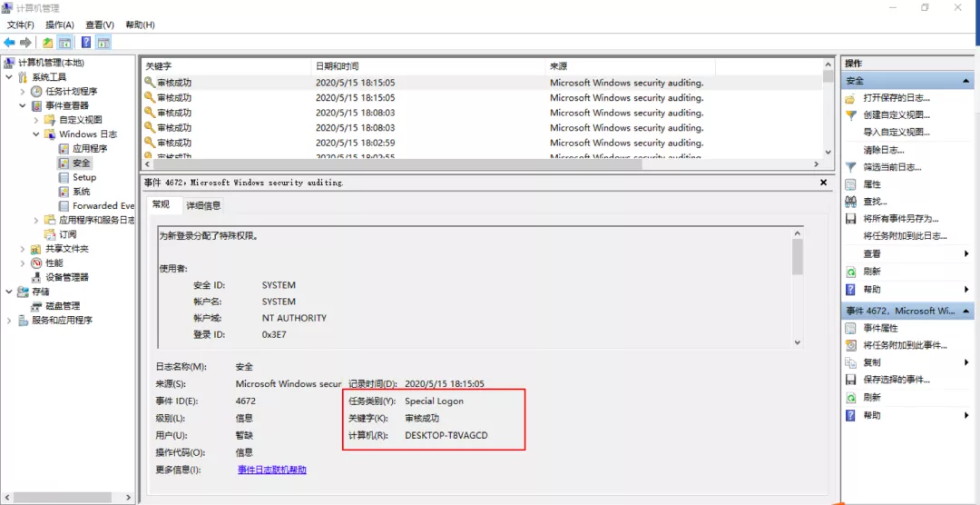Select the 订阅 tree item
The image size is (980, 505).
point(67,234)
